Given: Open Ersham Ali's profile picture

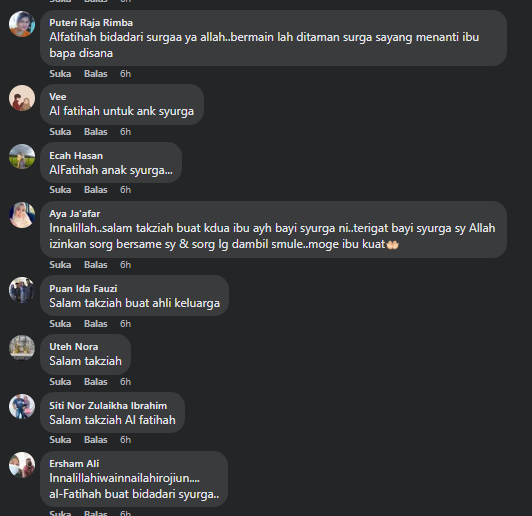Looking at the screenshot, I should pos(22,465).
